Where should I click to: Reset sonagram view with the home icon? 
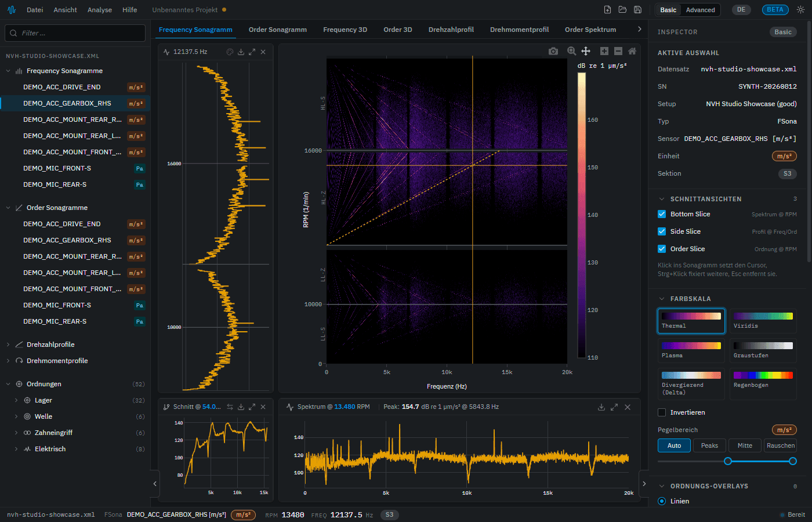(x=632, y=52)
